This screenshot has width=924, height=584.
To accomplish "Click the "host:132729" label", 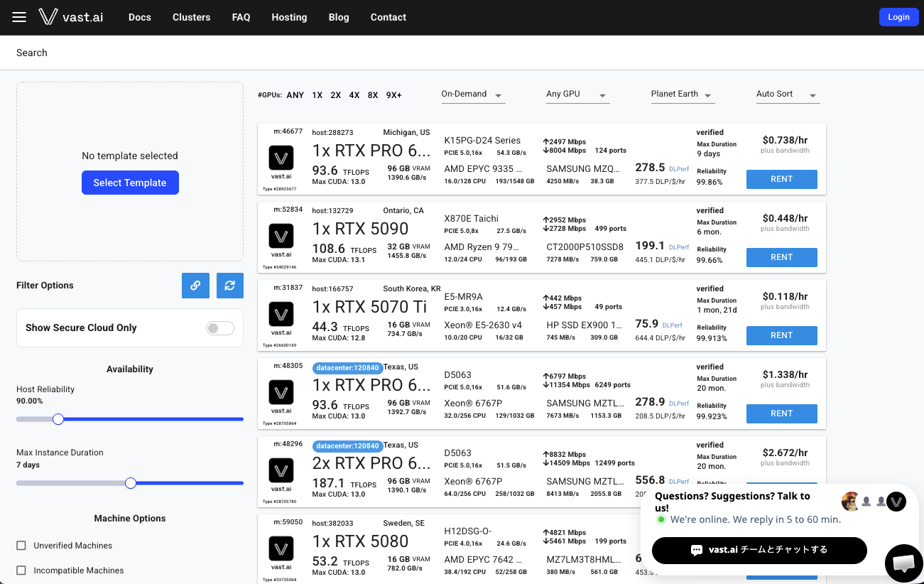I will pos(332,210).
